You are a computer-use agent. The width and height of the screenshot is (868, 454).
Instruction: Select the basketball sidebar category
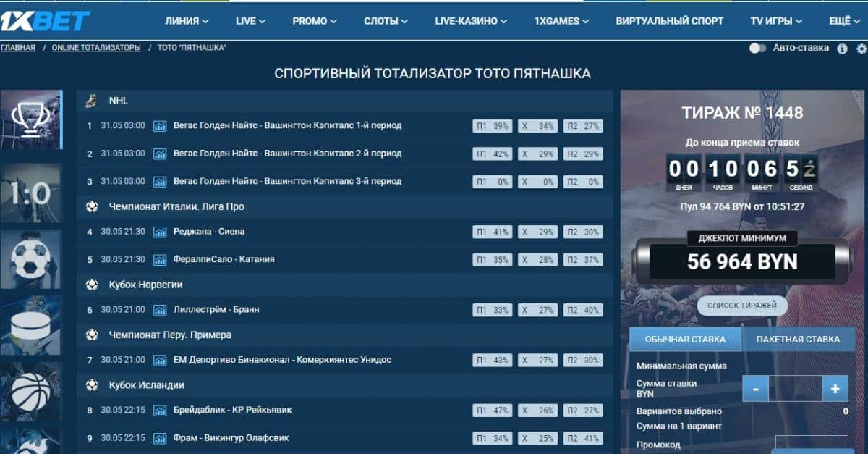point(31,392)
